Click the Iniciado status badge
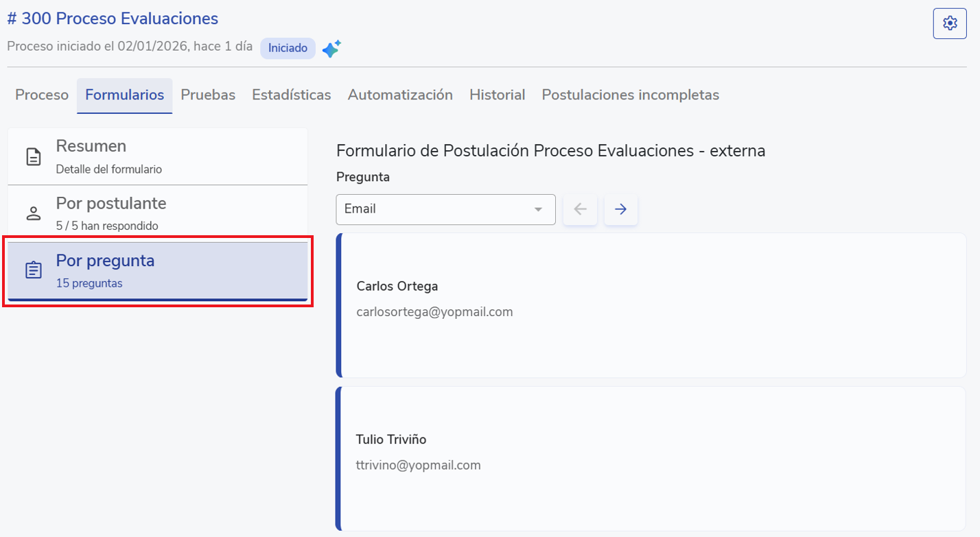The width and height of the screenshot is (980, 537). tap(288, 49)
